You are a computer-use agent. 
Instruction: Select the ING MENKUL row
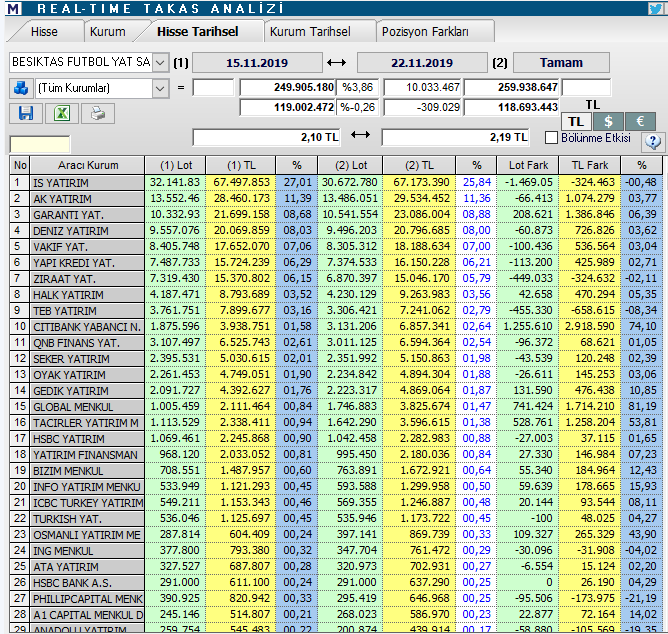click(x=336, y=550)
